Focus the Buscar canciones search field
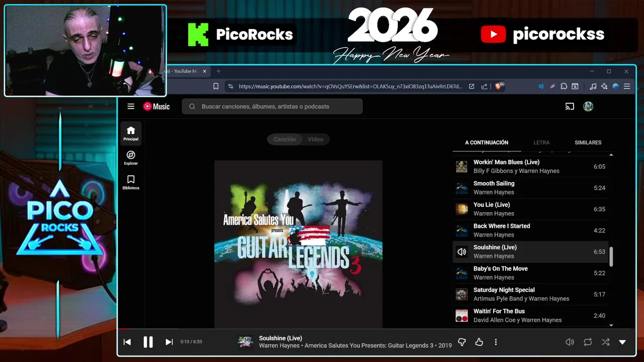 tap(272, 107)
